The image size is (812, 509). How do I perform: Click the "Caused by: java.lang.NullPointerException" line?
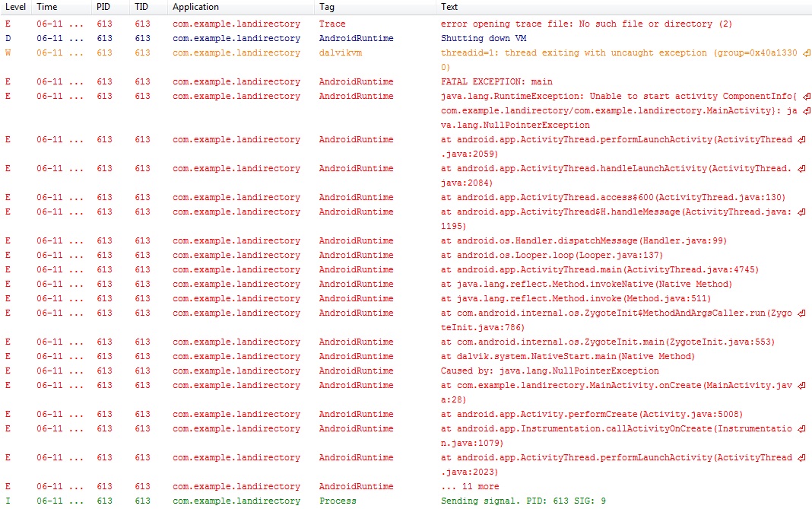click(550, 371)
